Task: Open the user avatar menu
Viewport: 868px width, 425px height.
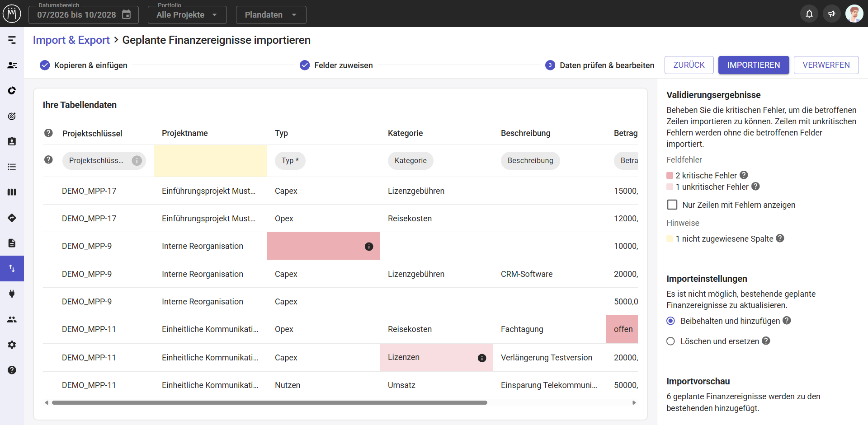Action: 854,14
